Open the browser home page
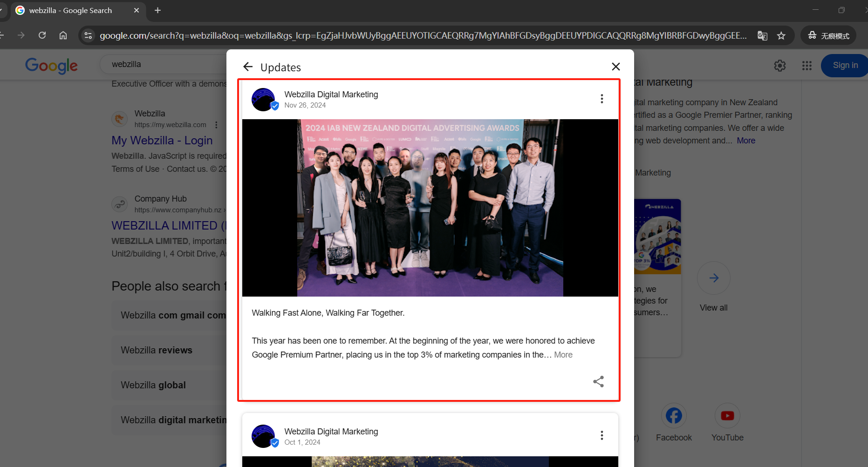The image size is (868, 467). coord(63,35)
